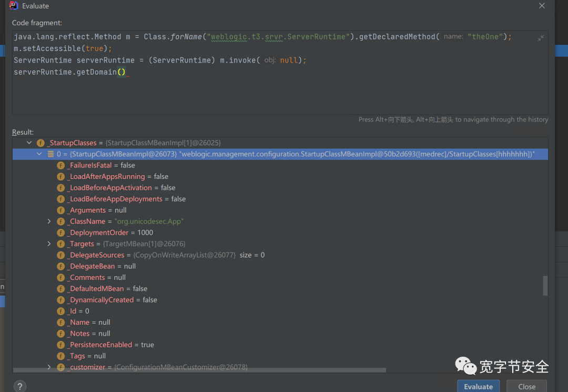Image resolution: width=568 pixels, height=392 pixels.
Task: Select the _DelegateSources size = 0 row
Action: click(x=280, y=255)
